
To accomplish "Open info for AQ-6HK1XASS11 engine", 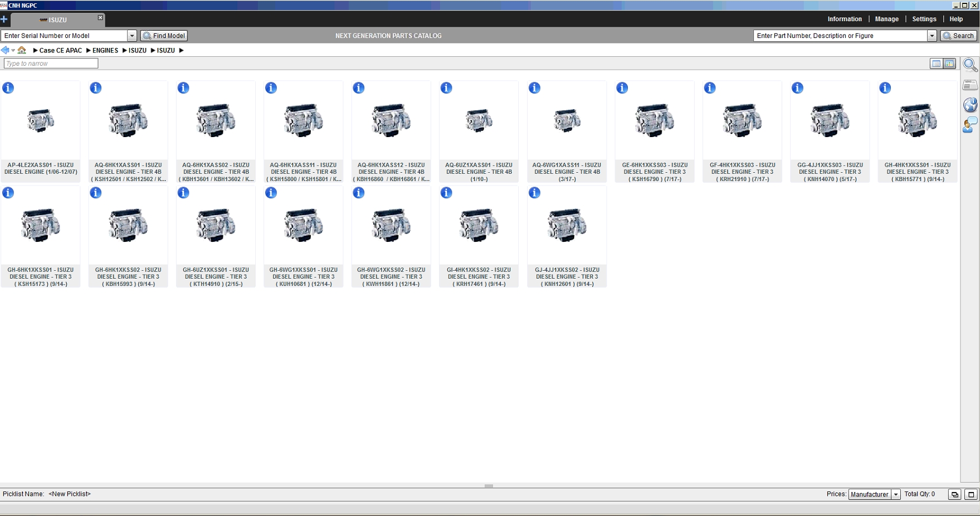I will click(271, 88).
